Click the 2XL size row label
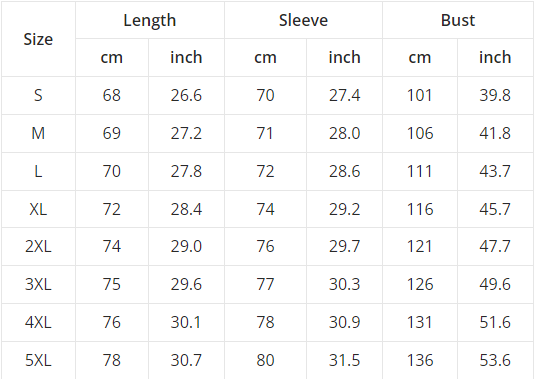Viewport: 538px width, 379px height. 38,246
